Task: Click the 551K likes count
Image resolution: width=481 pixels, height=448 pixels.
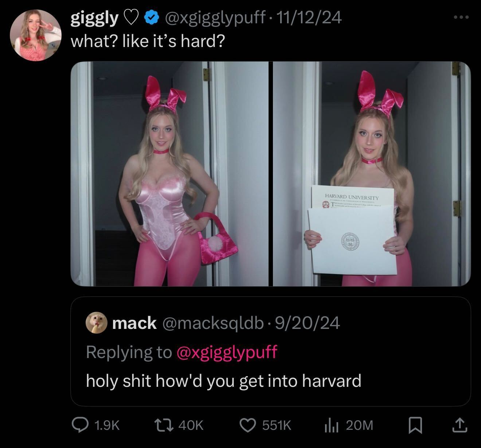Action: [x=277, y=425]
